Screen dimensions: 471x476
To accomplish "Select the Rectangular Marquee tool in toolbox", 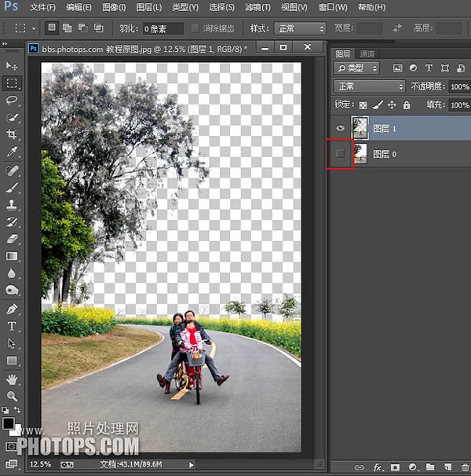I will point(12,83).
